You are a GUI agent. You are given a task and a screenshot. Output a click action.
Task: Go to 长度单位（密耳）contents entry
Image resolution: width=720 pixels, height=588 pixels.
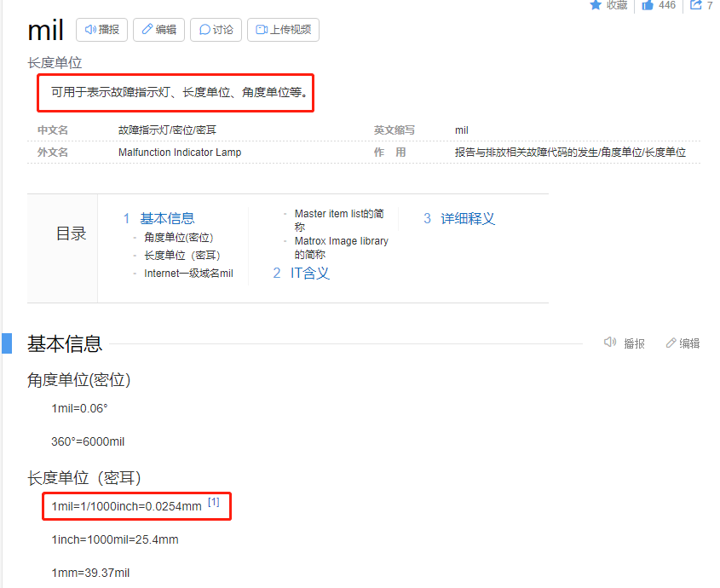182,256
